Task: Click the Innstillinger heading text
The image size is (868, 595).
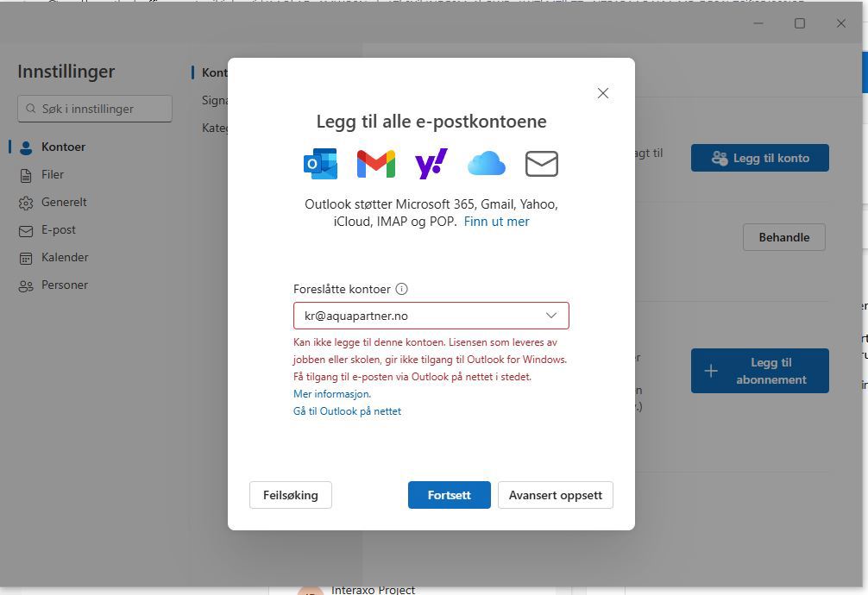Action: (66, 72)
